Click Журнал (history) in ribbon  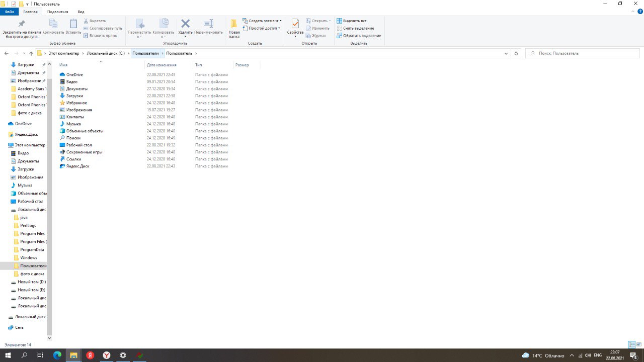tap(316, 35)
